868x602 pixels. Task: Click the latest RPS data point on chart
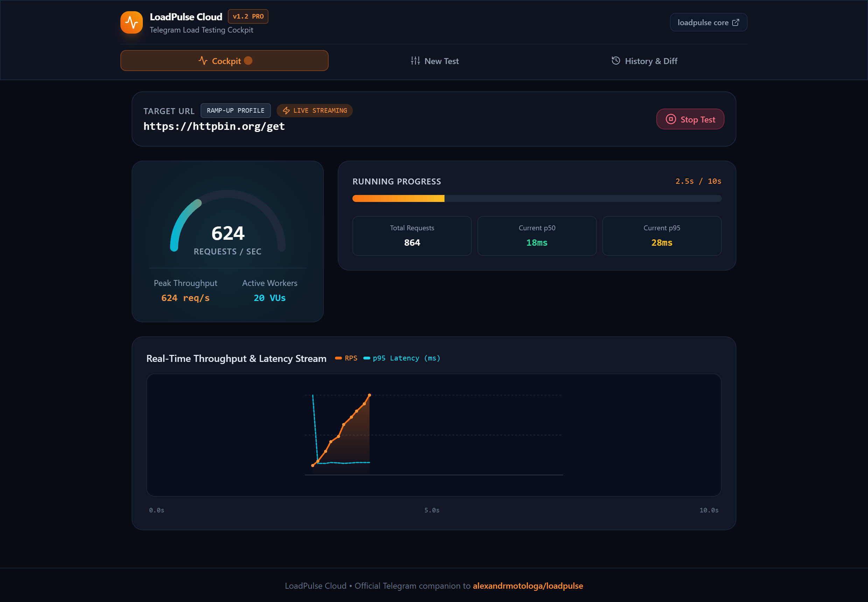click(x=369, y=395)
